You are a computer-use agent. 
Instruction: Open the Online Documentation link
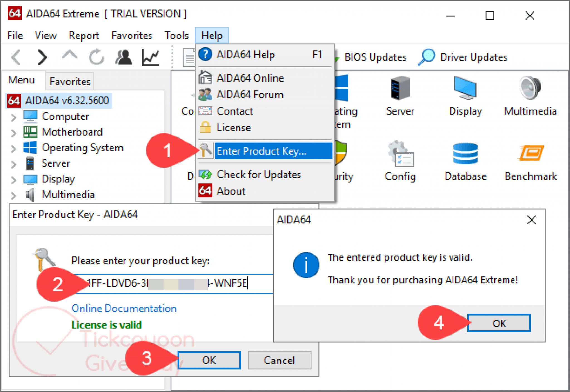pos(124,308)
